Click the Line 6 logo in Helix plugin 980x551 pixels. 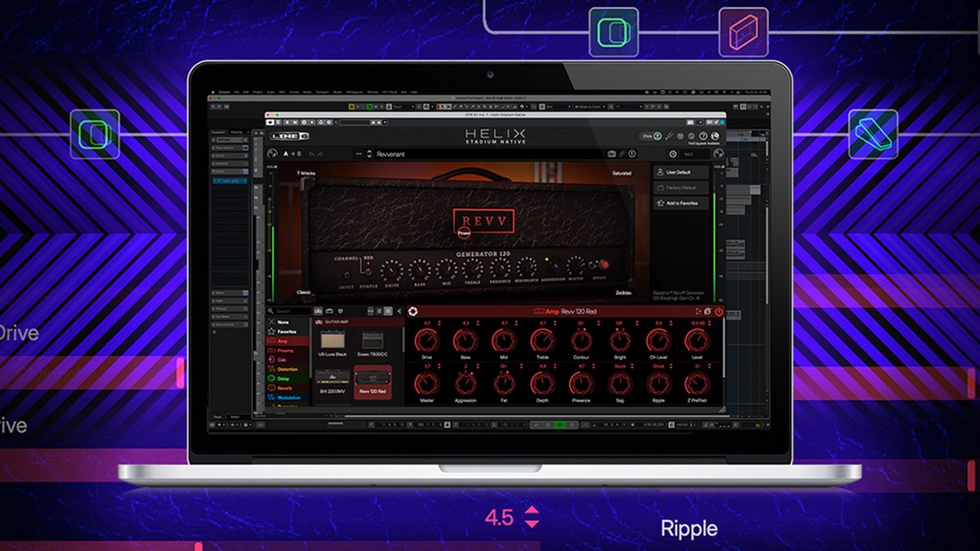pyautogui.click(x=290, y=136)
